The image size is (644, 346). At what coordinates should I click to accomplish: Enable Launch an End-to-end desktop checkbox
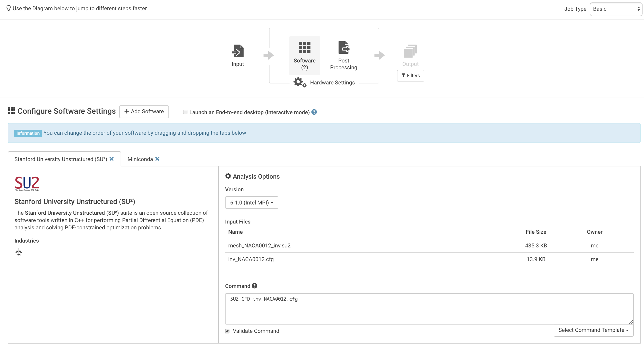pyautogui.click(x=185, y=112)
